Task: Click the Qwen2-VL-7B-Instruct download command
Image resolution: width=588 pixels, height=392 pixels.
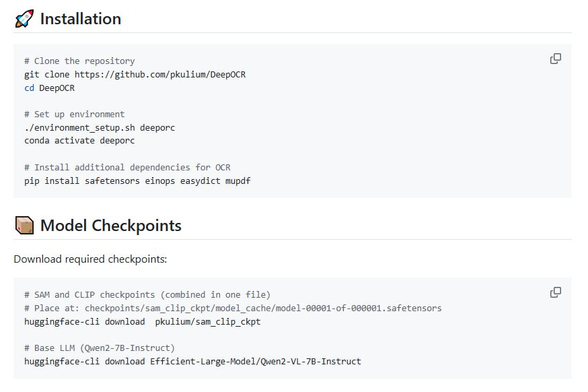Action: [192, 361]
